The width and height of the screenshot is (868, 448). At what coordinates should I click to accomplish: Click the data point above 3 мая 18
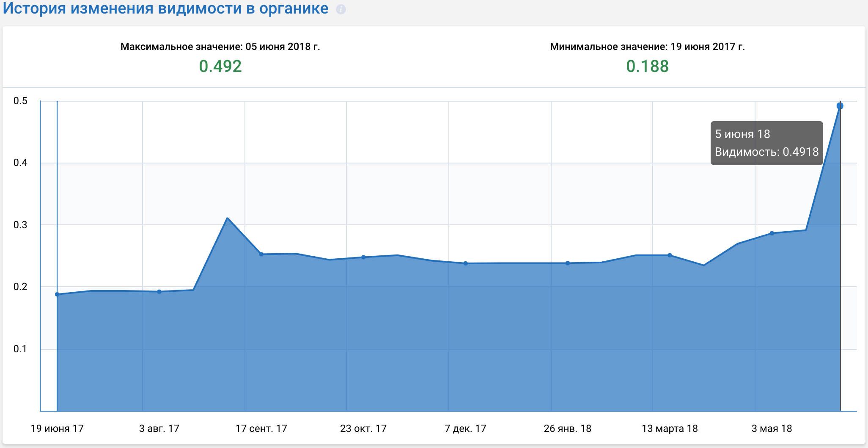click(772, 233)
